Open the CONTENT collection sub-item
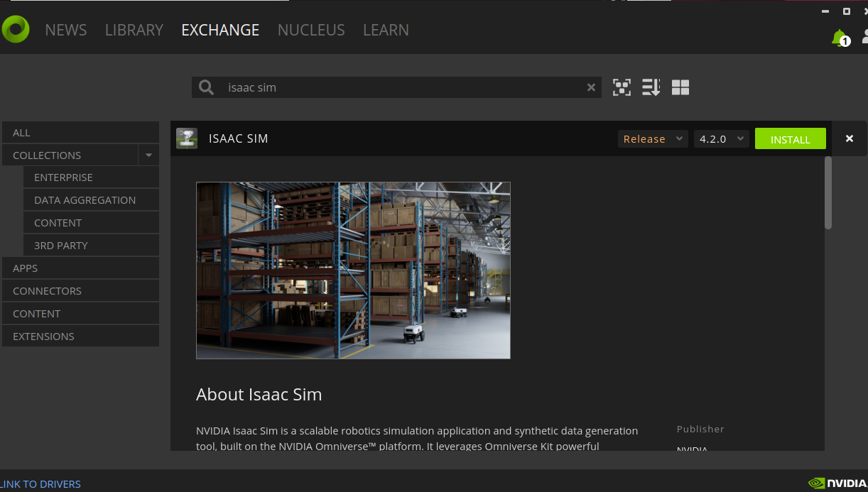Viewport: 868px width, 492px height. (x=91, y=223)
